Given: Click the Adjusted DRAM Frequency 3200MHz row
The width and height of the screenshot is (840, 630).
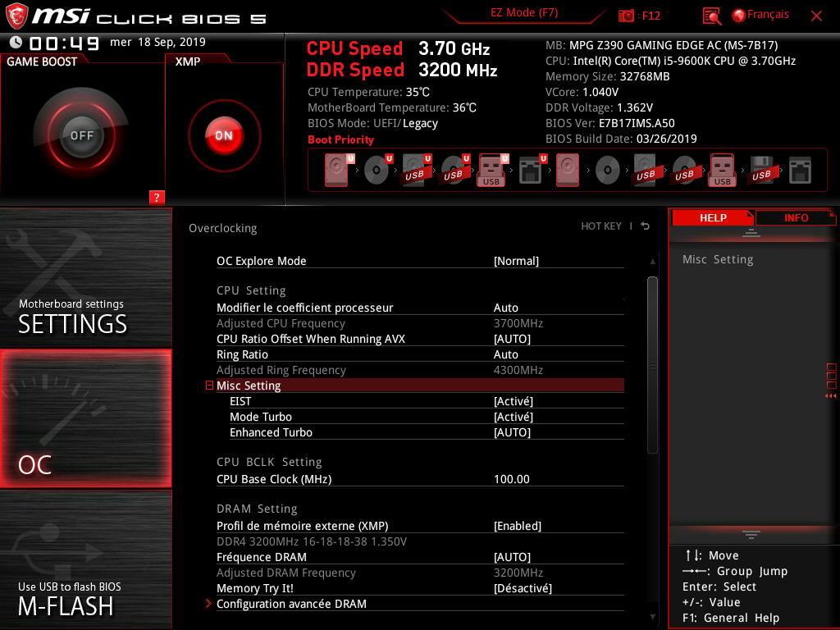Looking at the screenshot, I should pyautogui.click(x=420, y=573).
